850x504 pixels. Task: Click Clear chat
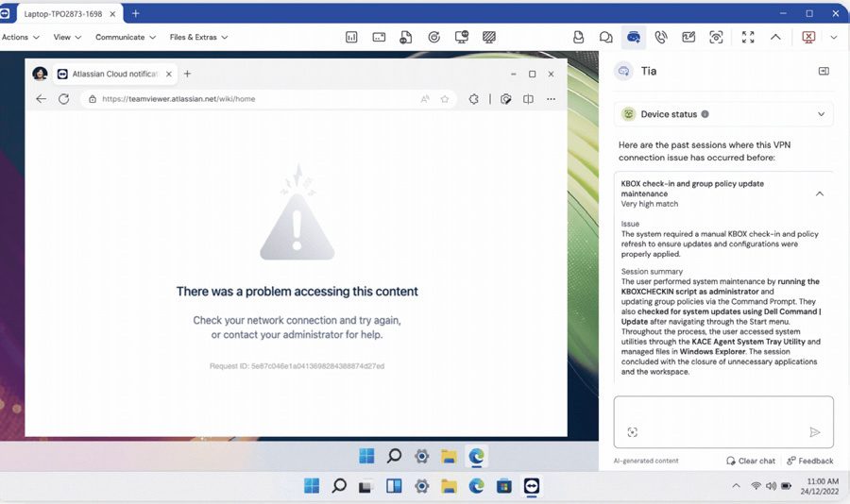pos(751,461)
